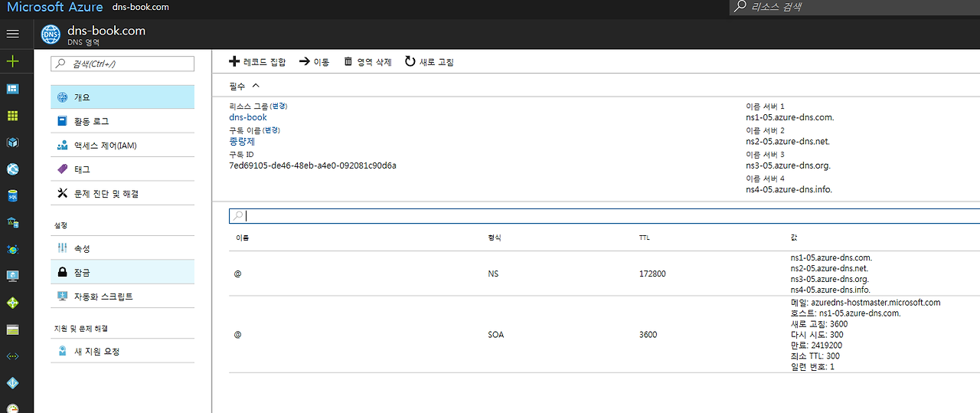Click the DNS zone globe icon beside dns-book.com

(51, 35)
